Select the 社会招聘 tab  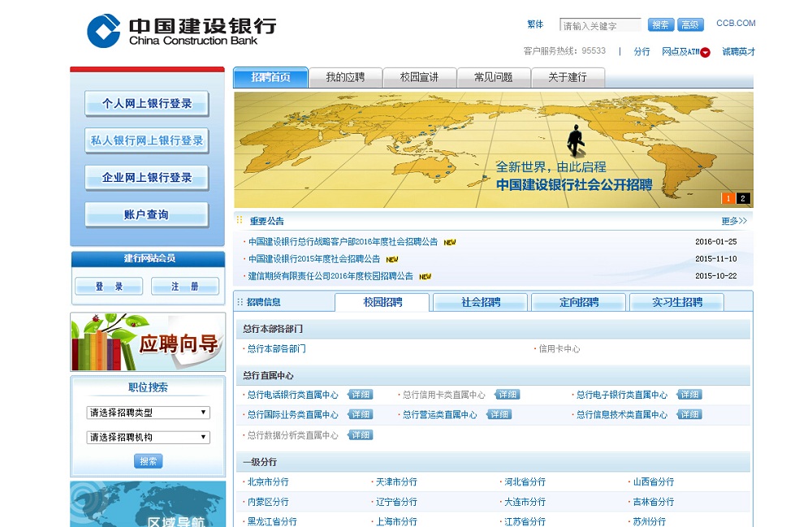481,302
